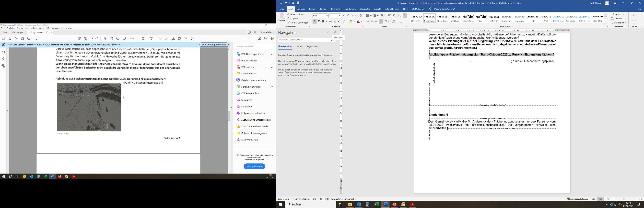This screenshot has width=644, height=208.
Task: Open Acrobat help question mark icon
Action: (249, 32)
